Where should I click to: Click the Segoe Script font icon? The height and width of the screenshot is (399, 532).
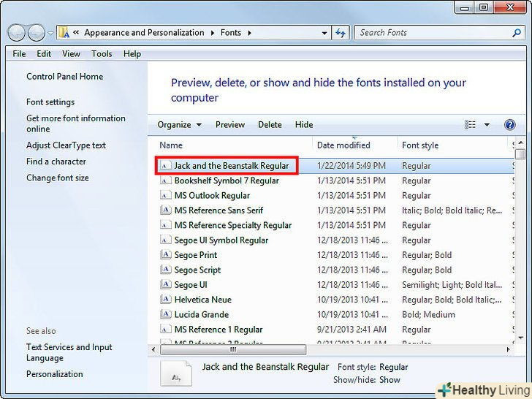coord(165,270)
